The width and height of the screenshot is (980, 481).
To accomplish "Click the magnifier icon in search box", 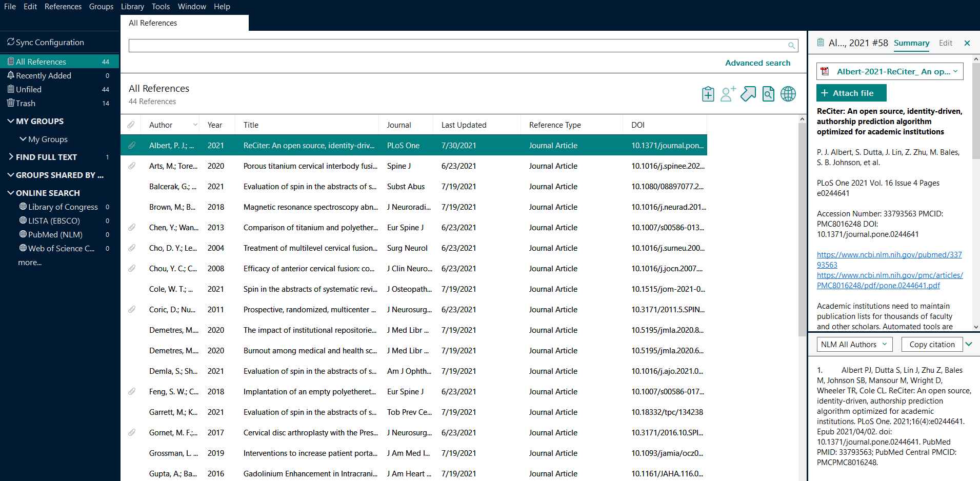I will pos(791,46).
